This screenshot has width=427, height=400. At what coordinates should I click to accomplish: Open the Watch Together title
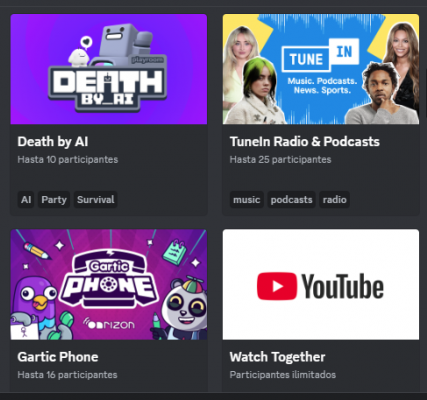click(x=277, y=357)
